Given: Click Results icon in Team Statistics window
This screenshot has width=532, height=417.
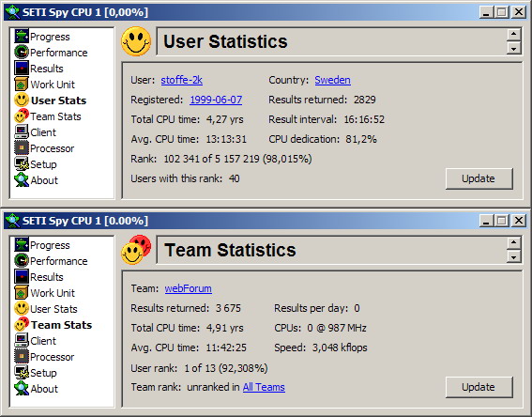Looking at the screenshot, I should pos(22,277).
